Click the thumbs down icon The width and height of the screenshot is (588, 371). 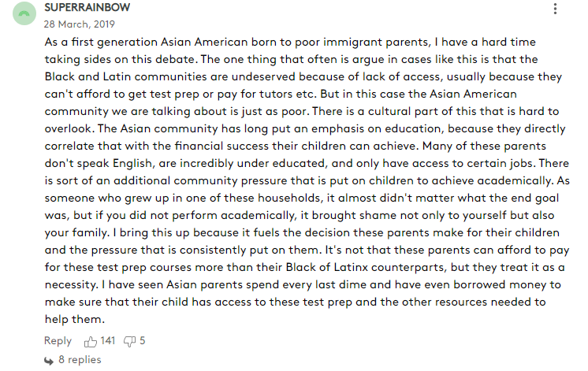pos(129,341)
